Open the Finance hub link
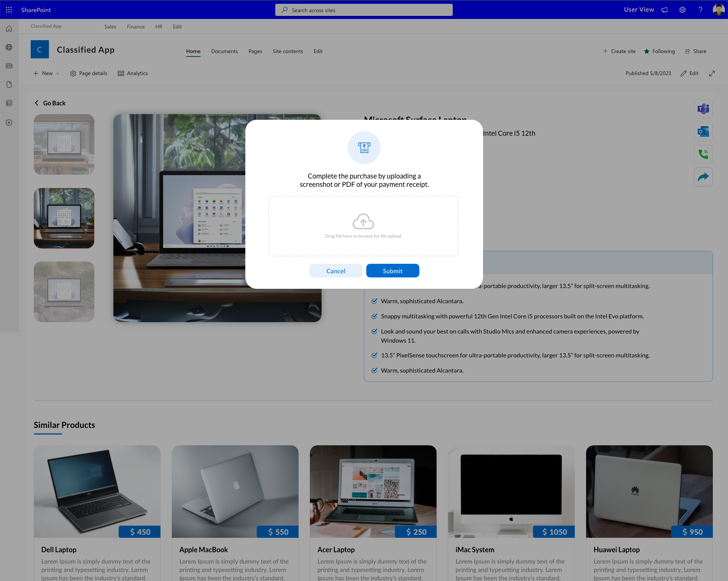The image size is (728, 581). (136, 27)
